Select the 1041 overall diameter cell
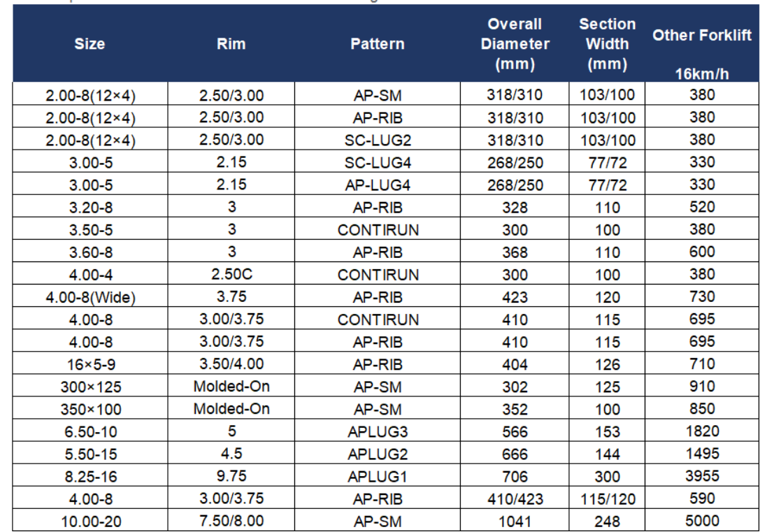Viewport: 774px width, 532px height. tap(515, 521)
